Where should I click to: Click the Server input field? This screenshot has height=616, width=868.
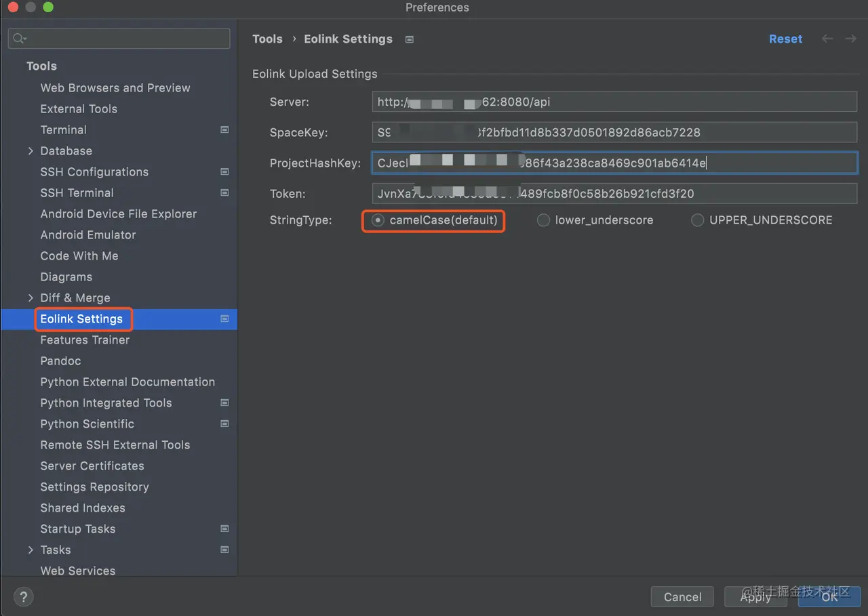coord(614,102)
